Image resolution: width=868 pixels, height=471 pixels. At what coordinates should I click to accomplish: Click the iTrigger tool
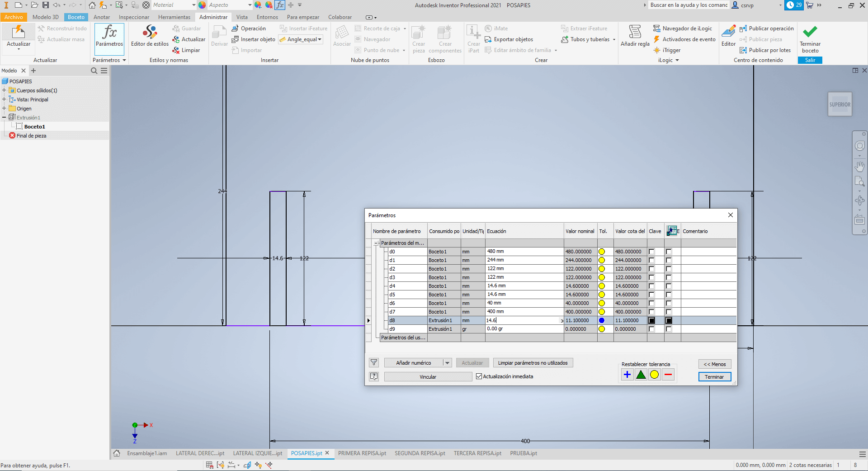(667, 50)
